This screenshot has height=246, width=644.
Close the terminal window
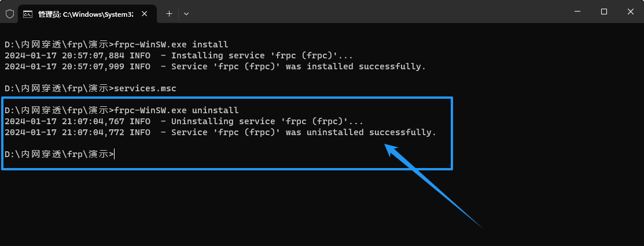(631, 12)
